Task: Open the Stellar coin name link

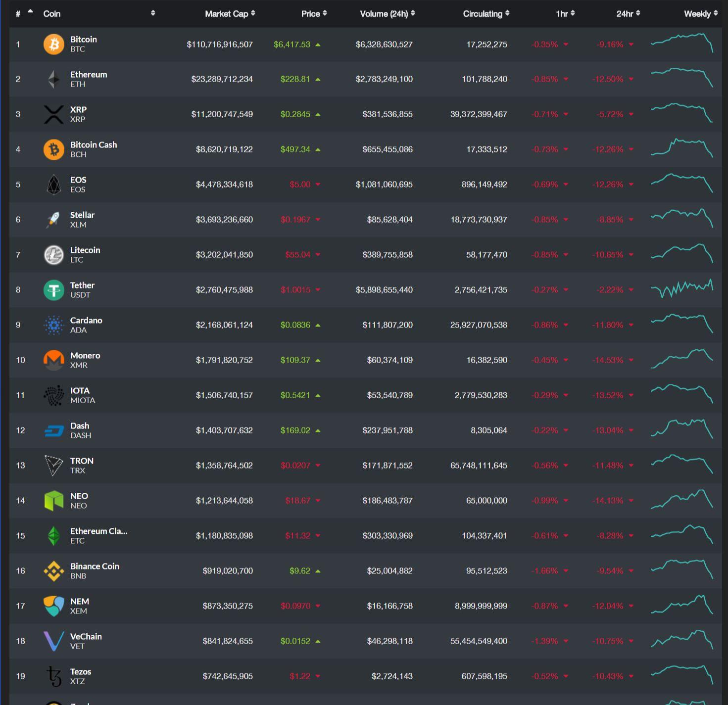Action: [x=82, y=215]
